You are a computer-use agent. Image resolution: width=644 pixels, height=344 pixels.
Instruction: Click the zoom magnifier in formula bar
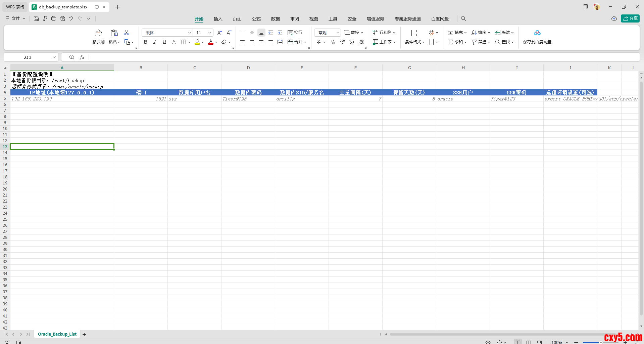72,57
